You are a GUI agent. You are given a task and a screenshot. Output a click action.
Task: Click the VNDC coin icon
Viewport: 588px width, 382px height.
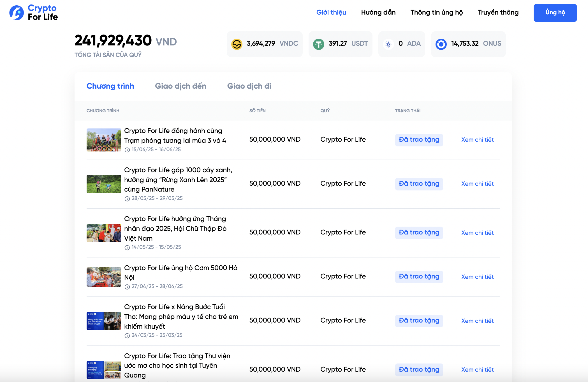click(237, 44)
